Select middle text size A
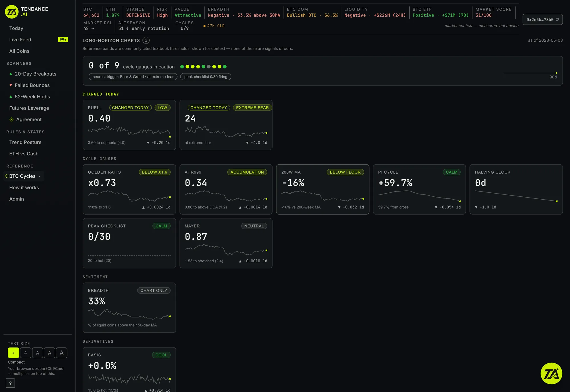The width and height of the screenshot is (570, 392). coord(38,353)
